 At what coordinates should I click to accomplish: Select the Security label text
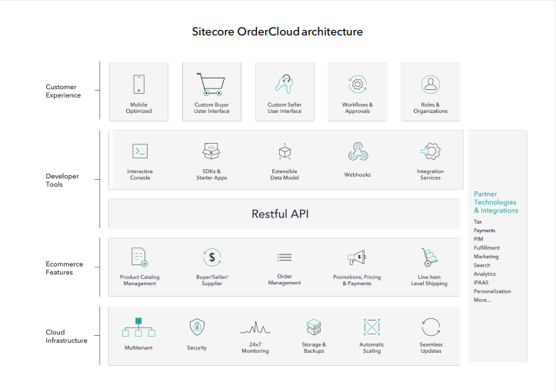pos(197,347)
